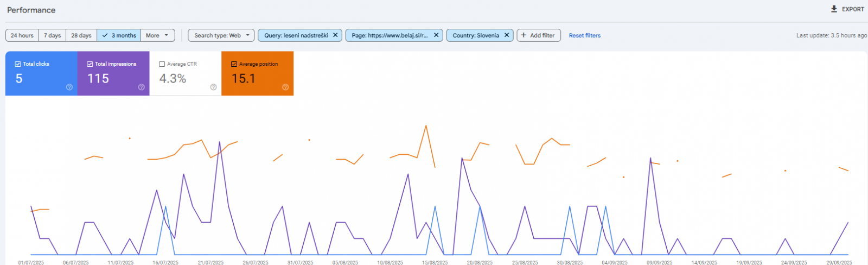The image size is (868, 265).
Task: Choose the 7 days date range
Action: pos(53,35)
